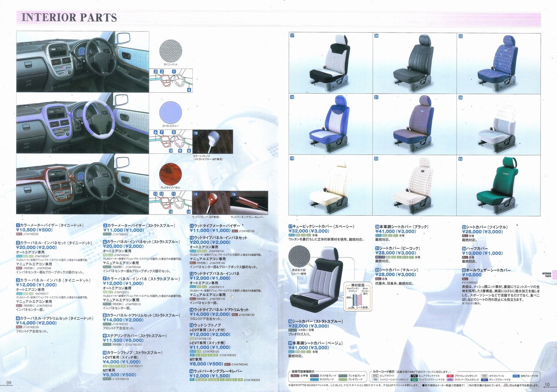Screen dimensions: 557x392
Task: View the green all-weather seat cover photo 25
Action: (x=499, y=185)
